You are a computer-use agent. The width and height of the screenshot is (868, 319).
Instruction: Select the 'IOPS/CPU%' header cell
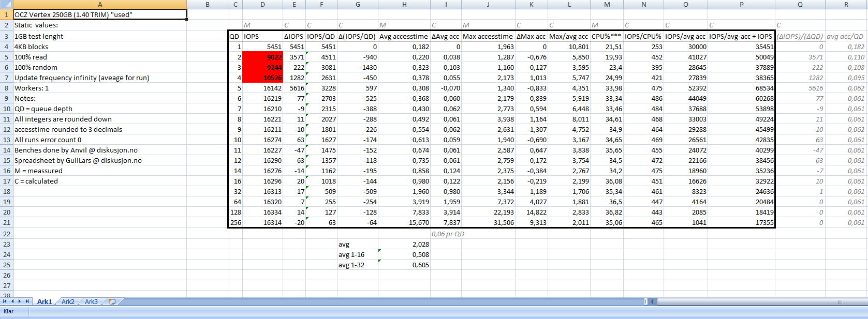643,36
